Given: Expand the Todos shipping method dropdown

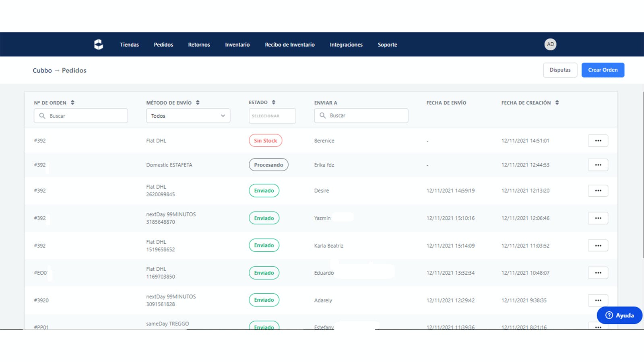Looking at the screenshot, I should tap(188, 116).
